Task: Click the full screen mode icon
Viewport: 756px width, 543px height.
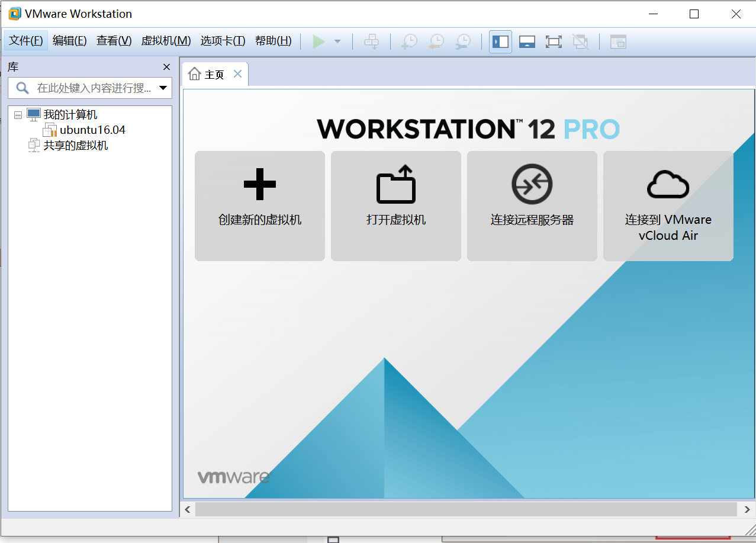Action: [x=554, y=41]
